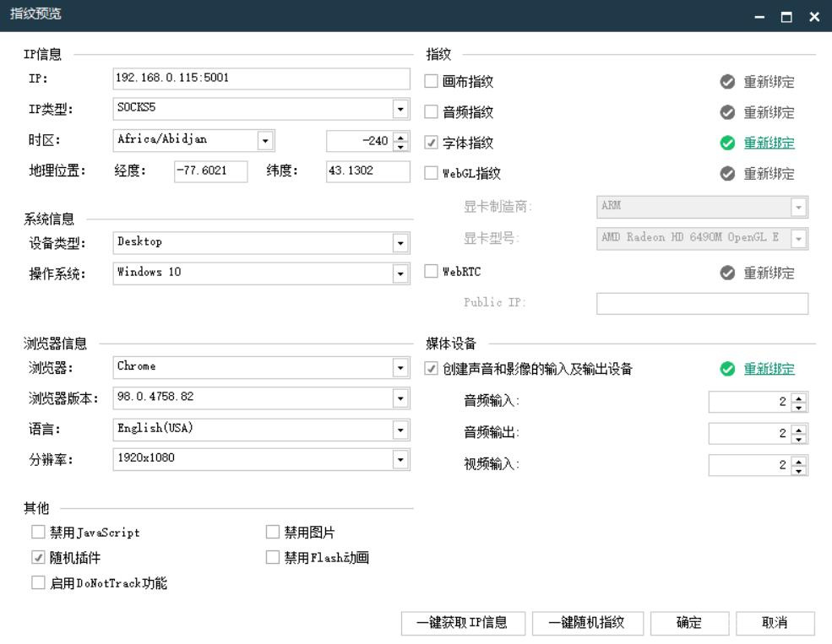Confirm with the 确定 button

[x=689, y=624]
